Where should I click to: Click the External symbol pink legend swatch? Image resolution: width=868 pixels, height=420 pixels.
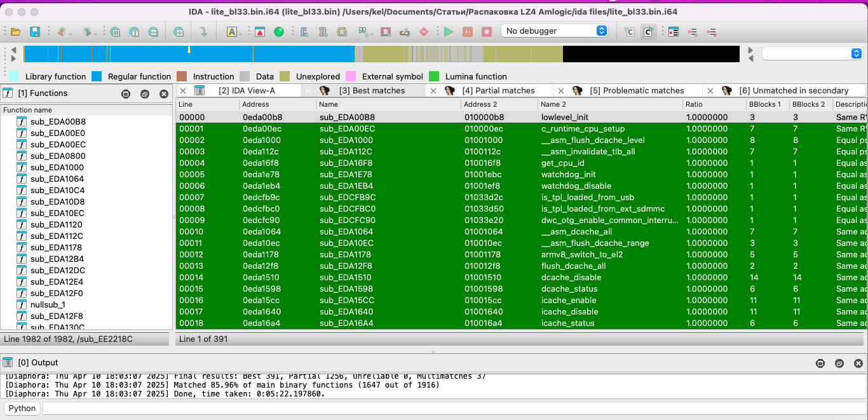point(351,76)
